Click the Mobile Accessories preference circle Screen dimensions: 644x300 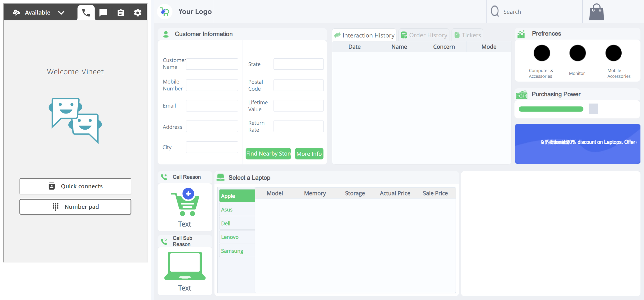(613, 53)
